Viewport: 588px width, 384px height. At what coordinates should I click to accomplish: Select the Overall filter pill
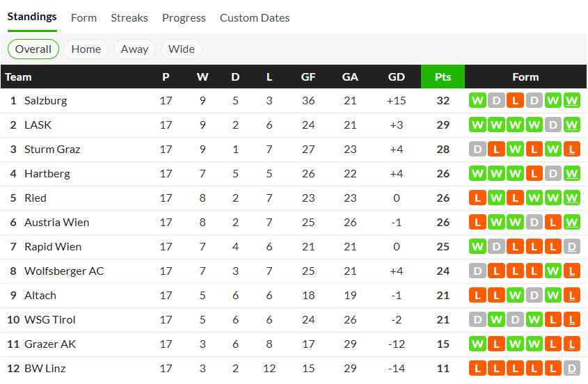coord(33,49)
